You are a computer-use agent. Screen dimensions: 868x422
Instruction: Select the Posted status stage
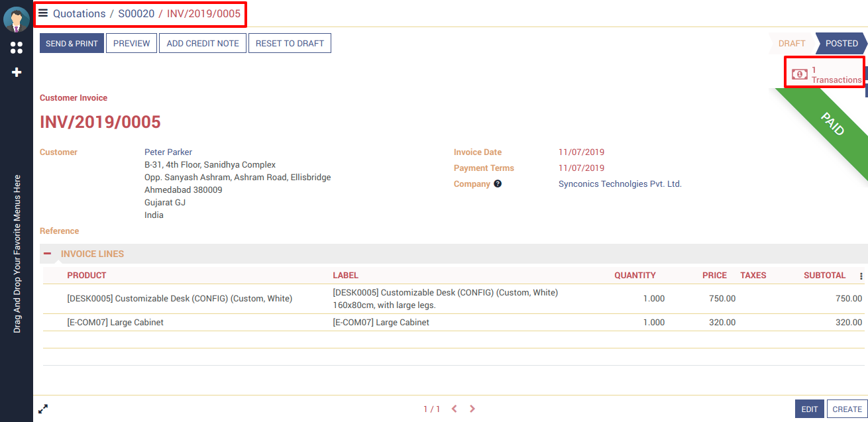[x=841, y=44]
